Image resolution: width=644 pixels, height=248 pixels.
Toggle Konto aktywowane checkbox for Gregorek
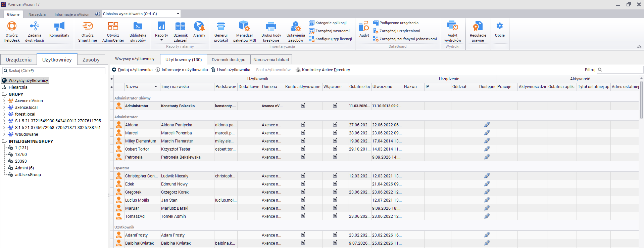click(303, 192)
